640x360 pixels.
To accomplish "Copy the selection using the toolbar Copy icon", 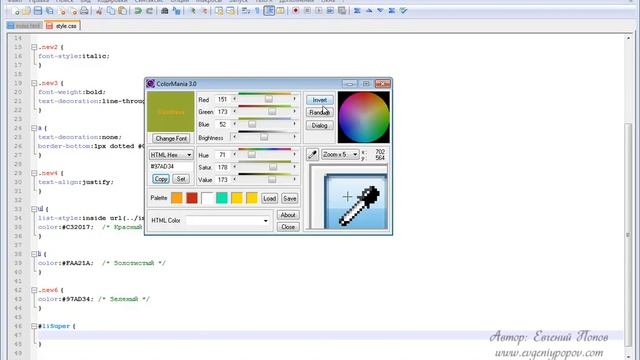I will (x=111, y=11).
